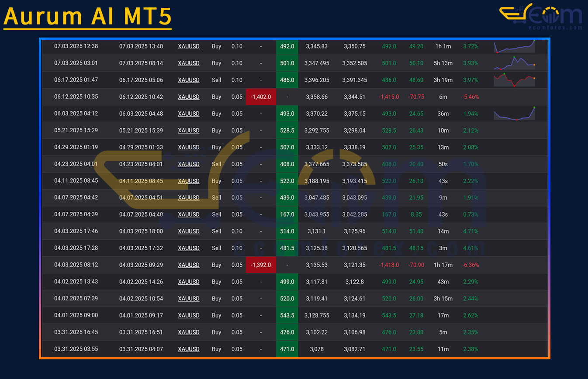The image size is (588, 379).
Task: Open sparkline chart for 07.03.2025 03:01 trade
Action: point(514,63)
